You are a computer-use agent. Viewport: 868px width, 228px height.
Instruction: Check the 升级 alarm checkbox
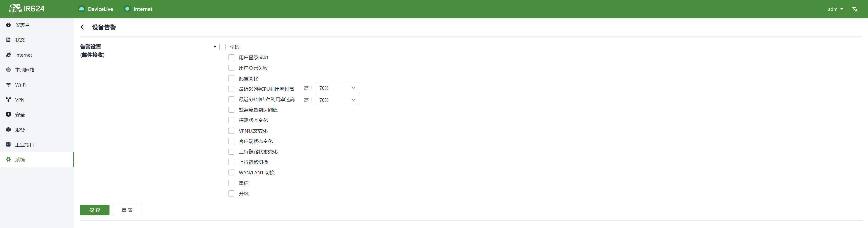[x=231, y=194]
